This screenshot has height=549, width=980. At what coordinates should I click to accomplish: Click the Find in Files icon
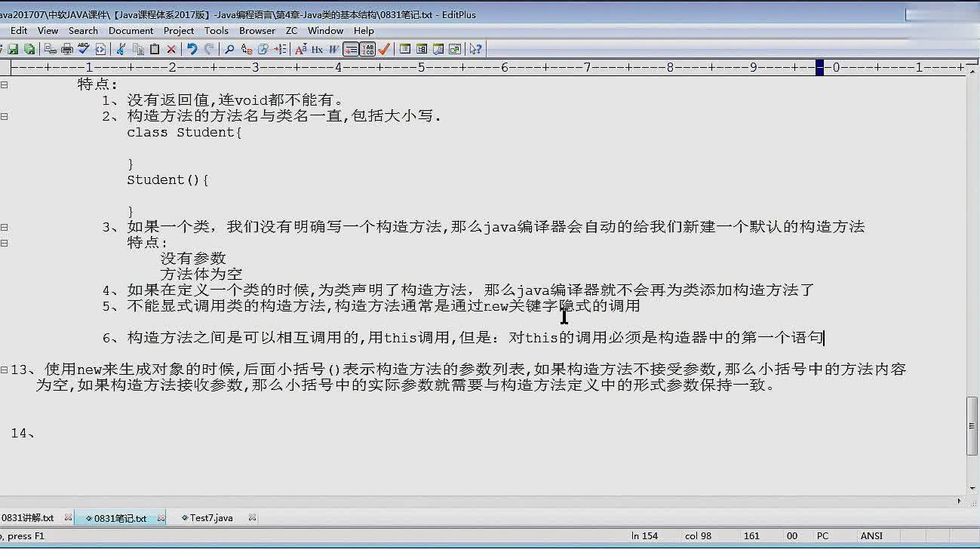click(263, 49)
